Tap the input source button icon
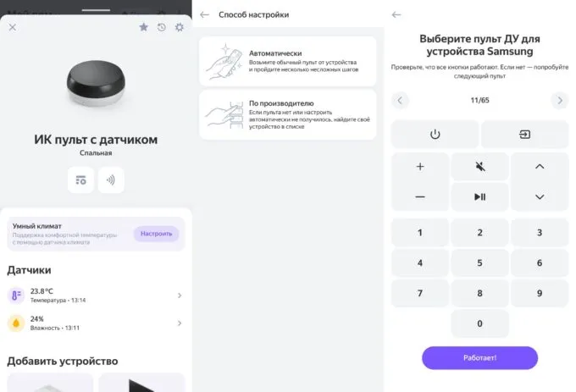 coord(524,135)
